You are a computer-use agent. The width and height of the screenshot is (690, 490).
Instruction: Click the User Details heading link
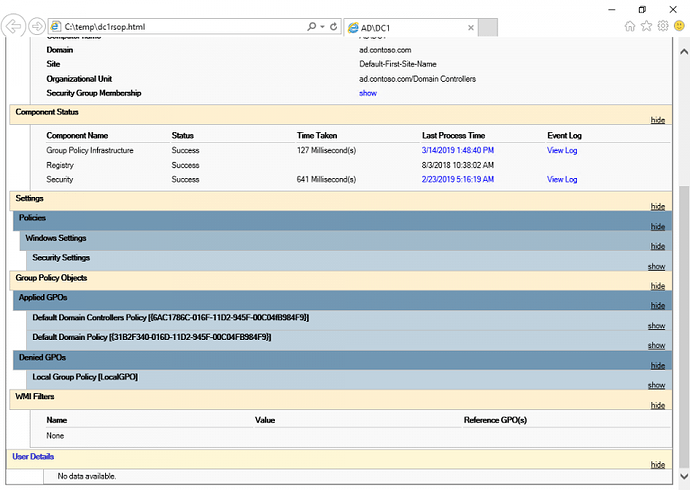[x=33, y=456]
